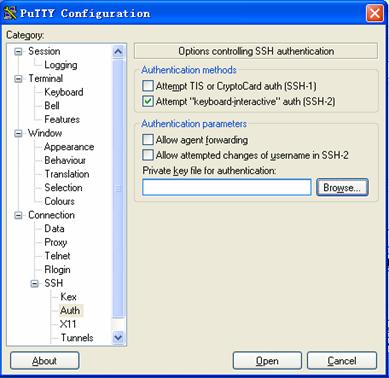Enable Allow agent forwarding
Screen dimensions: 389x378
click(148, 140)
